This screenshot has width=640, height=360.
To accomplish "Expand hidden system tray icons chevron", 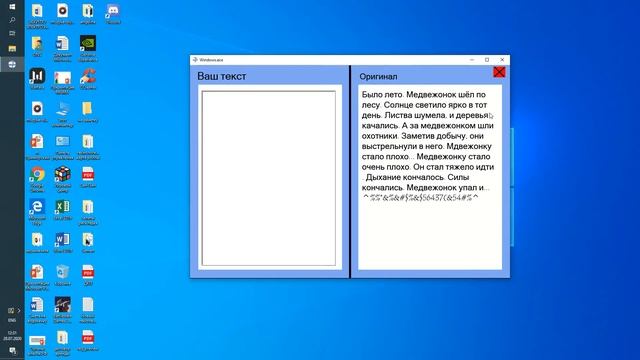I will [x=19, y=311].
